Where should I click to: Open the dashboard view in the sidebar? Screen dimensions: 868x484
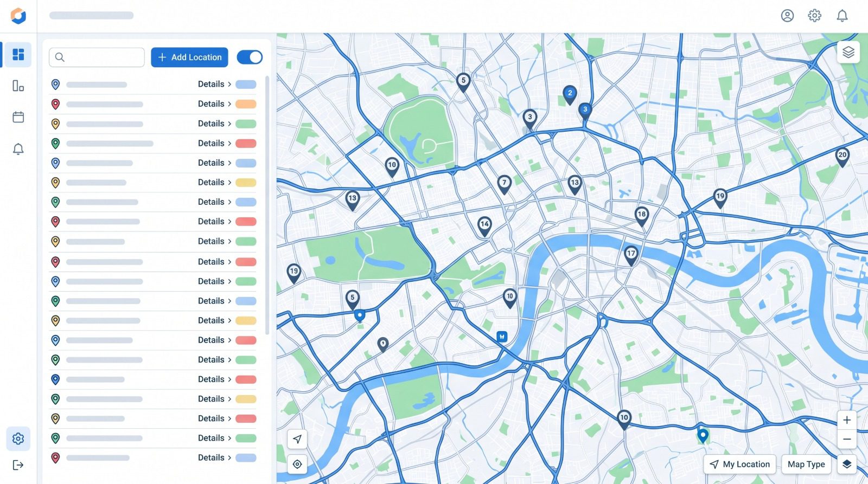18,55
